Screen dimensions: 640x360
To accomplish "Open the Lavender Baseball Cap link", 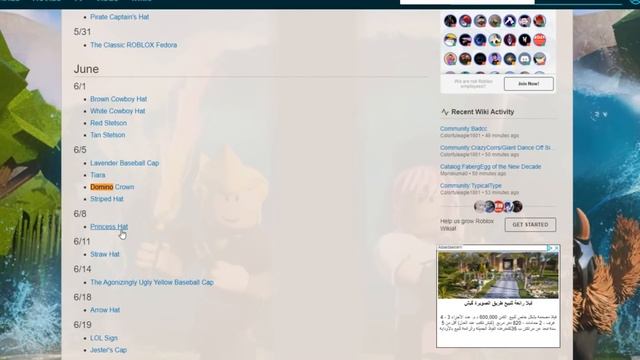I will tap(124, 163).
